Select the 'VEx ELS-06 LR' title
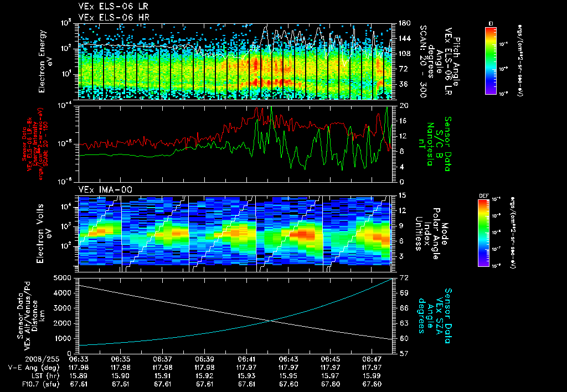 (x=113, y=7)
